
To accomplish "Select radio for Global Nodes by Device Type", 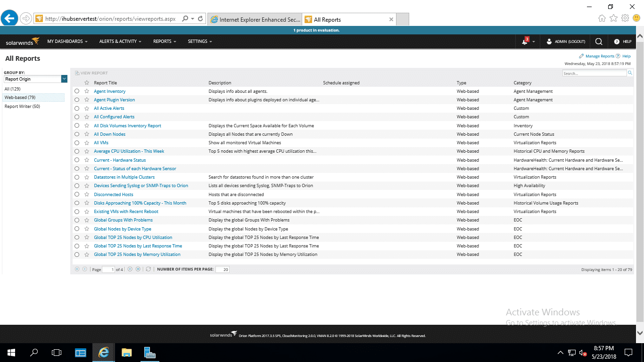I will point(77,229).
